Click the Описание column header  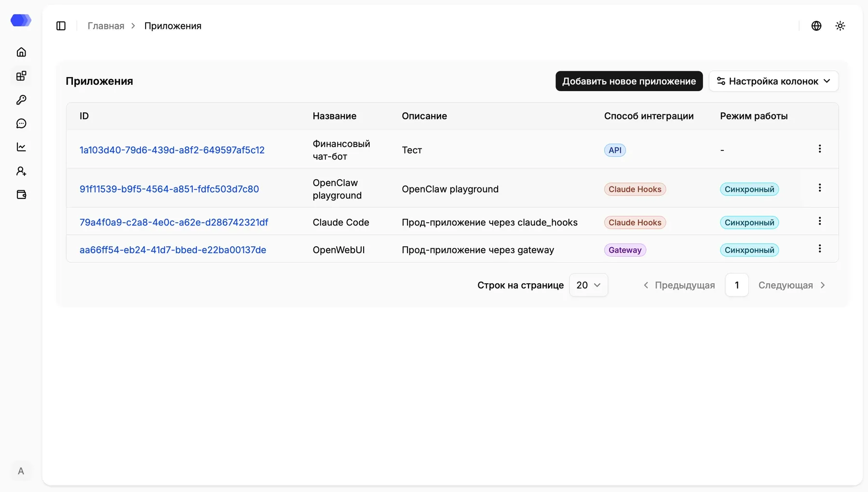pos(424,116)
